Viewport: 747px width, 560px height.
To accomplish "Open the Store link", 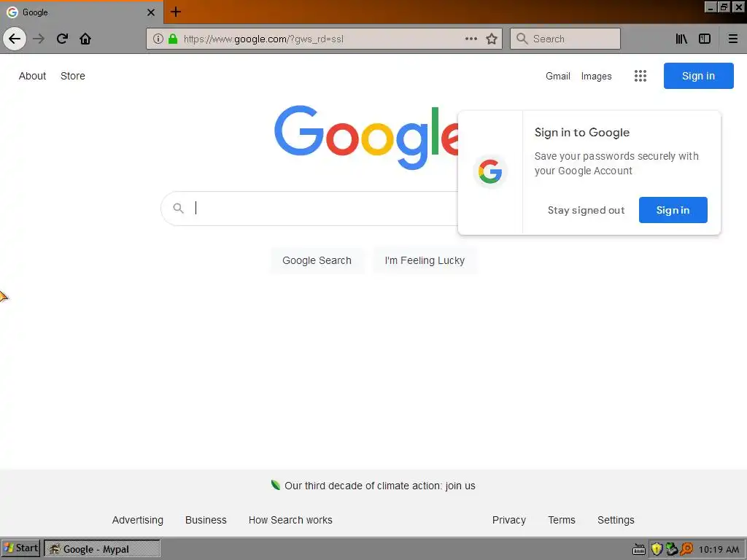I will coord(73,76).
